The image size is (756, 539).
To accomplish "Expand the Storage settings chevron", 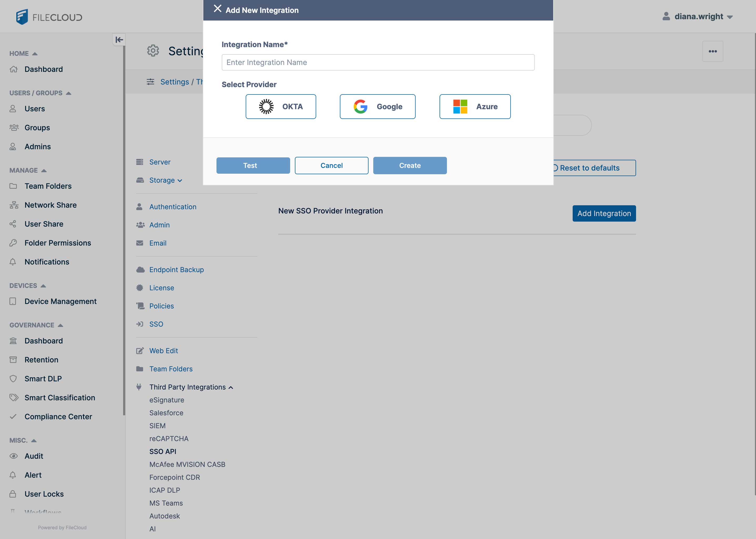I will point(180,181).
